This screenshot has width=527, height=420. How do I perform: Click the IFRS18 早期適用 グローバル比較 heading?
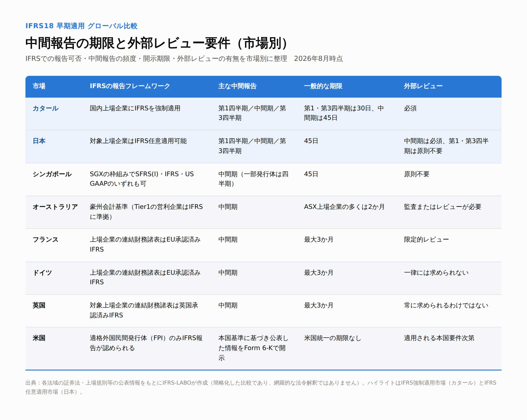pos(81,26)
